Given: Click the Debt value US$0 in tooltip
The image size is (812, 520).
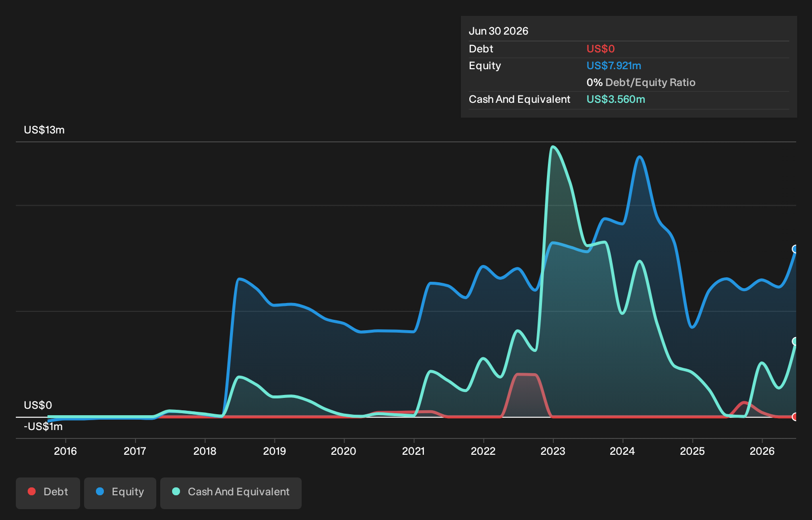Looking at the screenshot, I should tap(600, 49).
